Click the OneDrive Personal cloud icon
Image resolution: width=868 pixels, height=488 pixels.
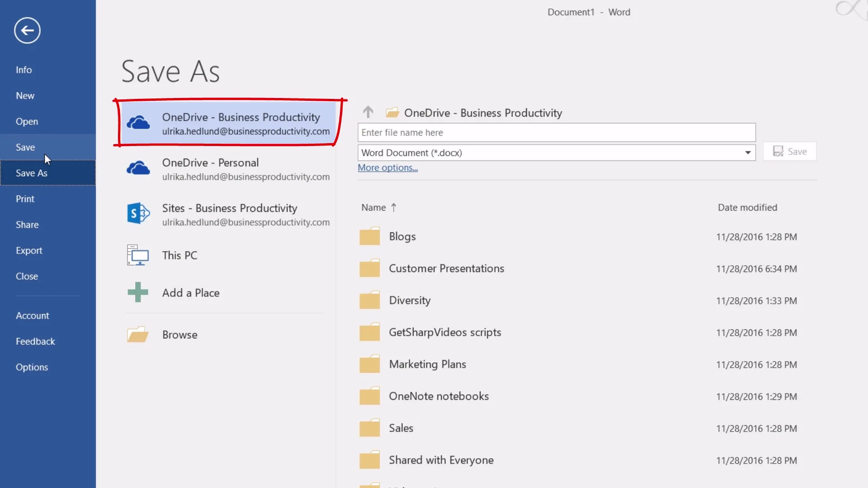(x=138, y=168)
